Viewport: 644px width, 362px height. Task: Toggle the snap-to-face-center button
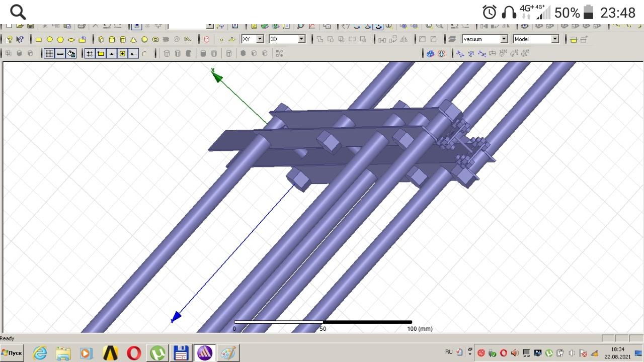coord(122,53)
